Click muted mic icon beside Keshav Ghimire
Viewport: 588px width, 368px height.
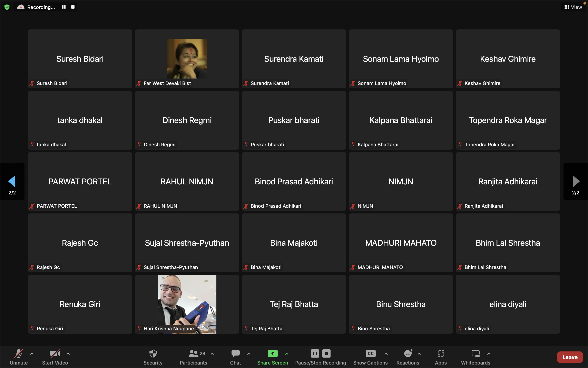pos(460,83)
